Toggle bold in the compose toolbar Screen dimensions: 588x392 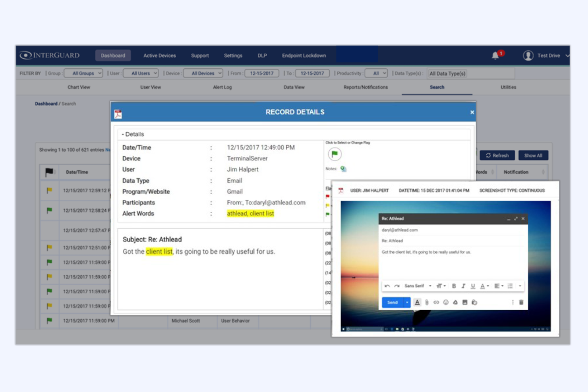point(454,286)
